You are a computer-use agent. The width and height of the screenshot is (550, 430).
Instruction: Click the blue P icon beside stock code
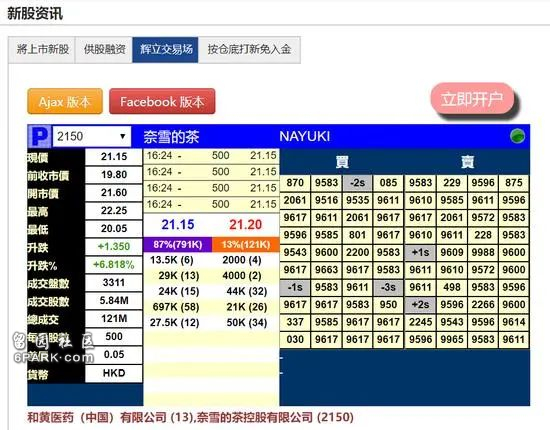click(40, 136)
